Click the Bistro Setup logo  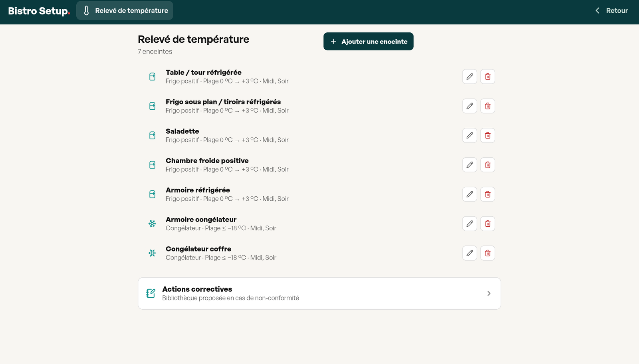(x=39, y=11)
